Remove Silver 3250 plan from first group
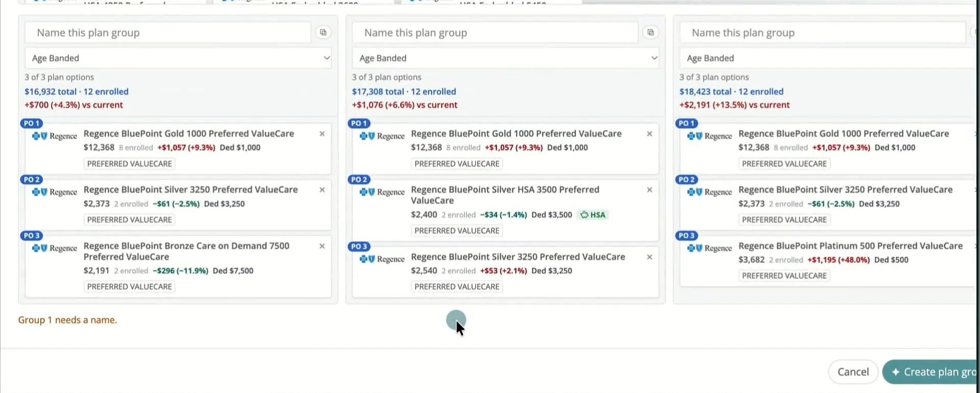 pyautogui.click(x=322, y=190)
